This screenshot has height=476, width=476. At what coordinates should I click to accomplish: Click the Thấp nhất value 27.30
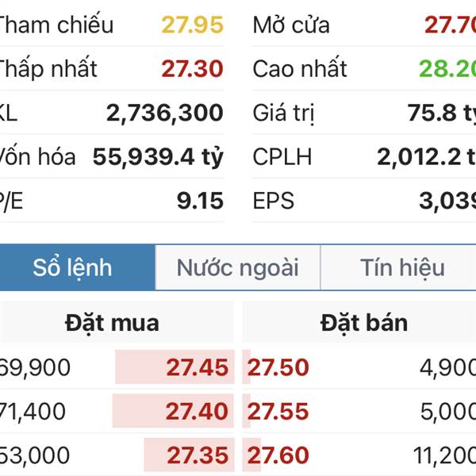click(x=193, y=68)
